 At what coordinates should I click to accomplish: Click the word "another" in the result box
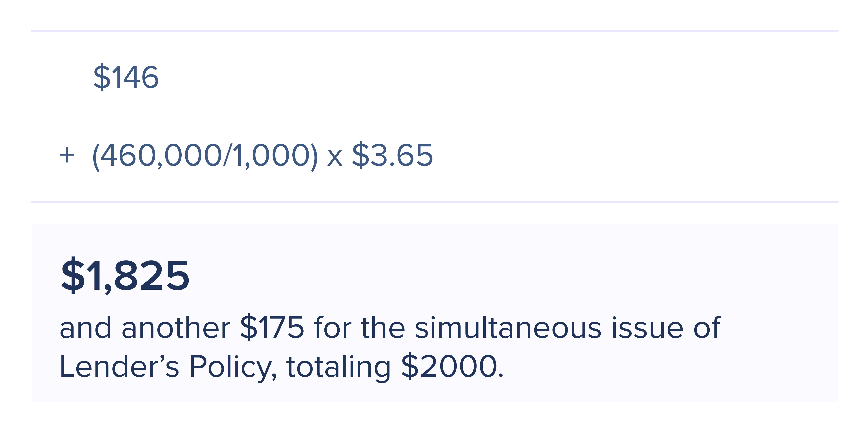point(176,328)
